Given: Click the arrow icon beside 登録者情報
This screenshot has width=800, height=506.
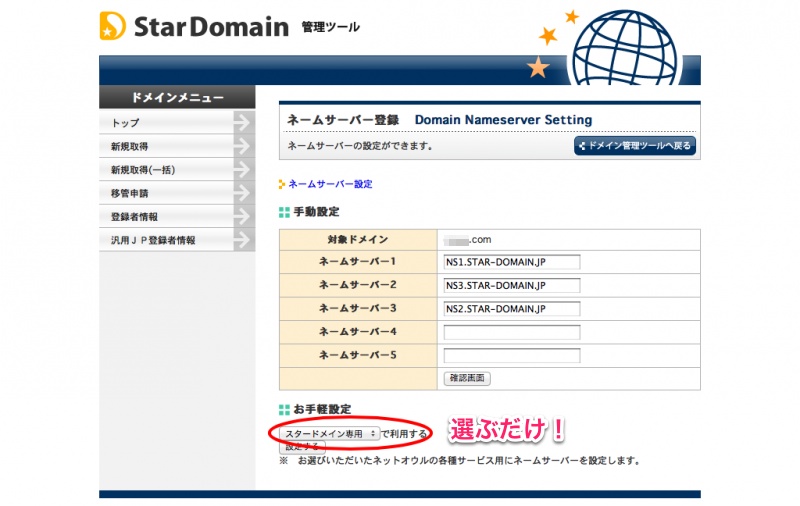Looking at the screenshot, I should pos(244,217).
